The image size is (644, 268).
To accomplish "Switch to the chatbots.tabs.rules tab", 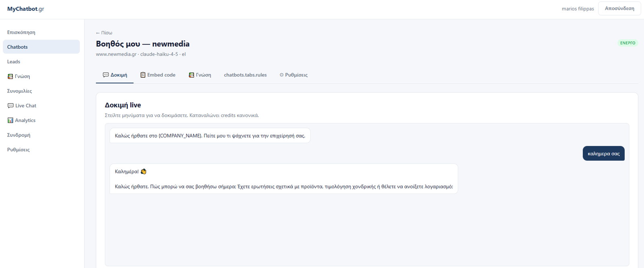I will click(x=245, y=75).
